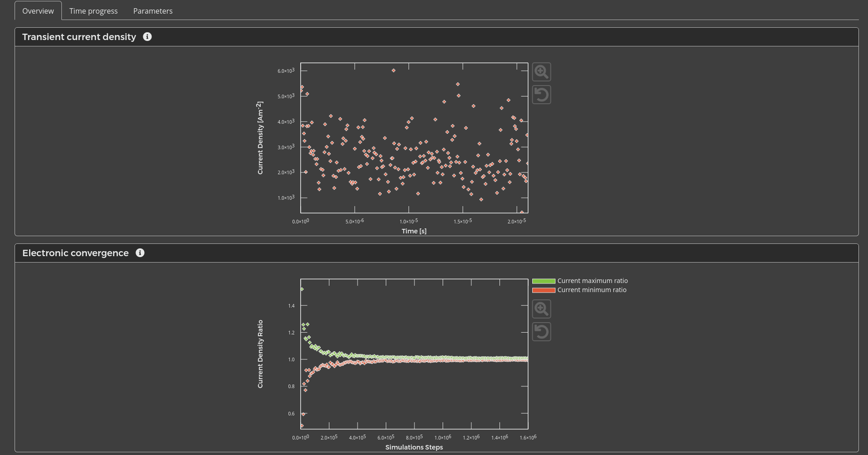
Task: Click info icon beside Electronic convergence
Action: point(140,253)
